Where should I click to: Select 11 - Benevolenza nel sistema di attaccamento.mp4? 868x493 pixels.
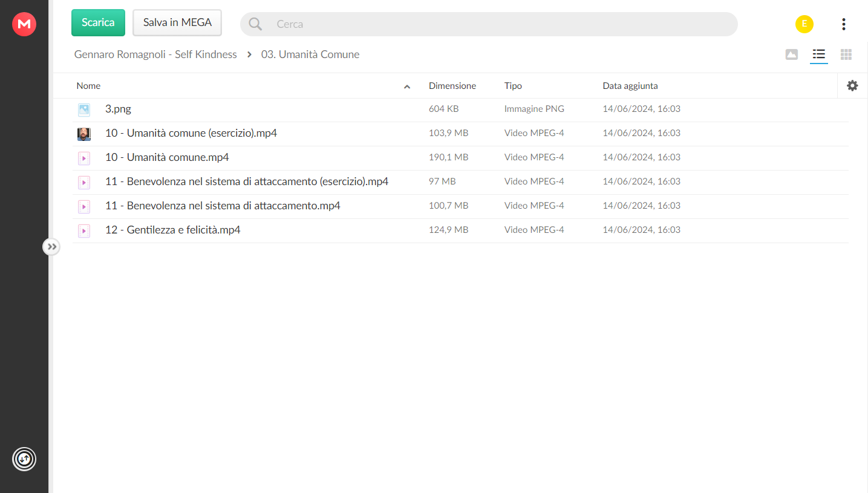(223, 206)
